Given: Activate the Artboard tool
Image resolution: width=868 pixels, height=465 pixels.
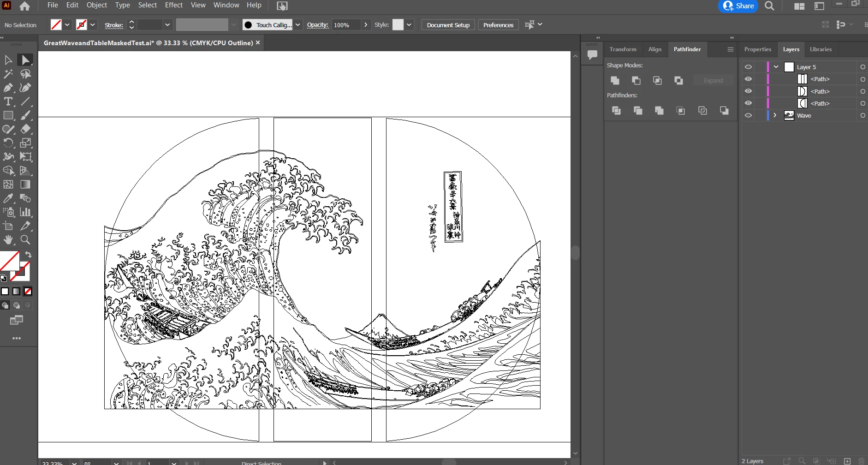Looking at the screenshot, I should coord(8,226).
